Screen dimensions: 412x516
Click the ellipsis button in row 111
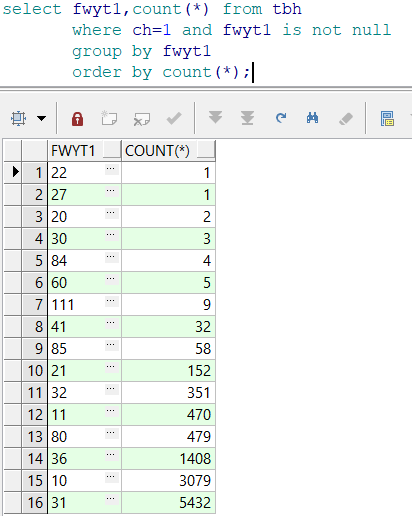[111, 301]
